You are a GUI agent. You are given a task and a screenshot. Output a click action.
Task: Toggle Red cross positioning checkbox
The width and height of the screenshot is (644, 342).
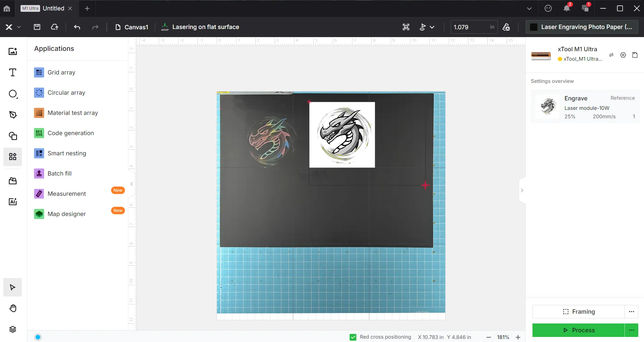point(353,337)
